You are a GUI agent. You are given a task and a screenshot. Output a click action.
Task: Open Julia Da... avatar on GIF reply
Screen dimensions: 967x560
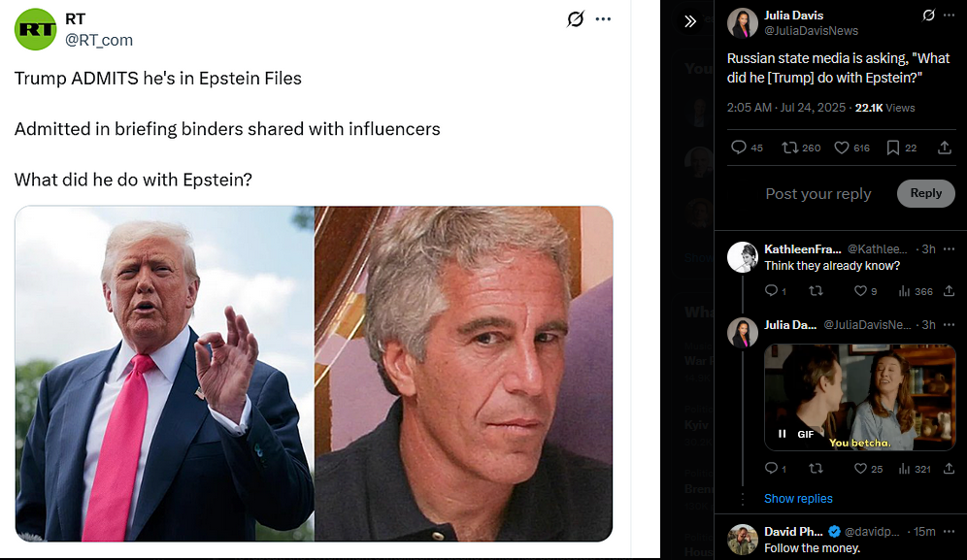[x=743, y=333]
